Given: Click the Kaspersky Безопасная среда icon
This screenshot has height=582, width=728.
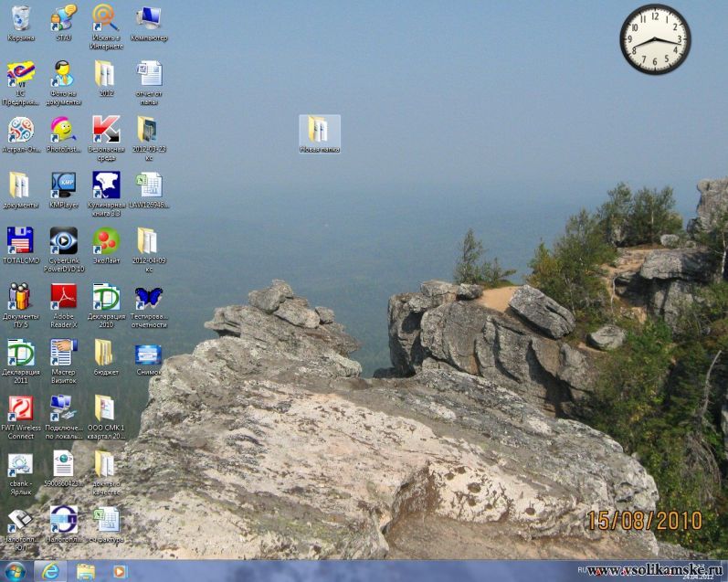Looking at the screenshot, I should click(106, 129).
